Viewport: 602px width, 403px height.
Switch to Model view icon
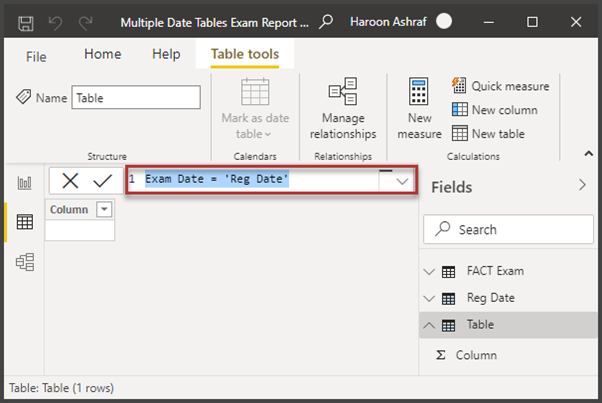25,262
